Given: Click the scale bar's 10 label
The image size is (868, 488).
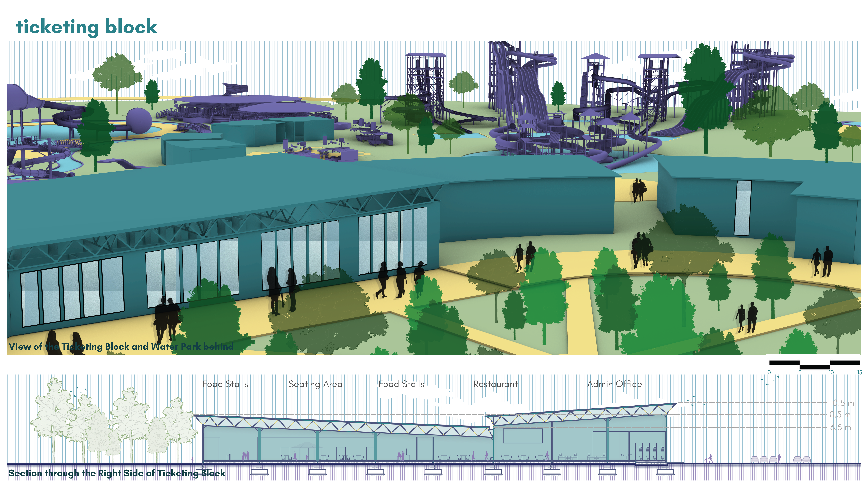Looking at the screenshot, I should [x=831, y=373].
